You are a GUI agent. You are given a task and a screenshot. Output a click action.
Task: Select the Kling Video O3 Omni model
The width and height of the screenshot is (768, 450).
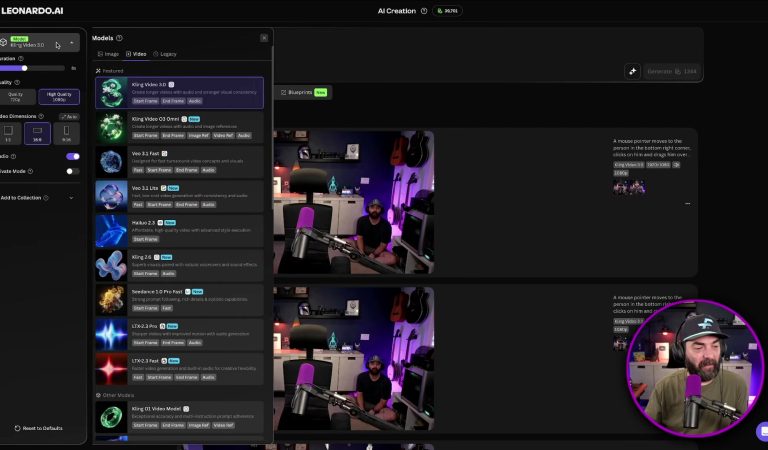coord(179,127)
